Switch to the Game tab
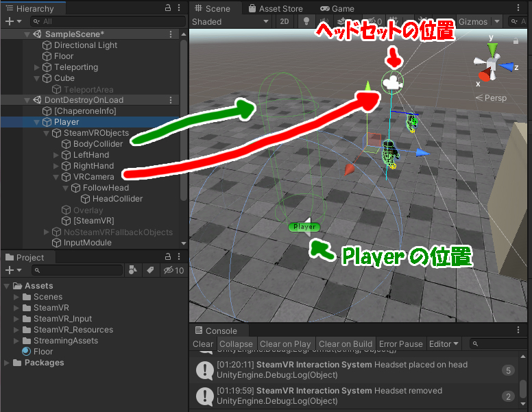This screenshot has width=532, height=412. point(337,8)
